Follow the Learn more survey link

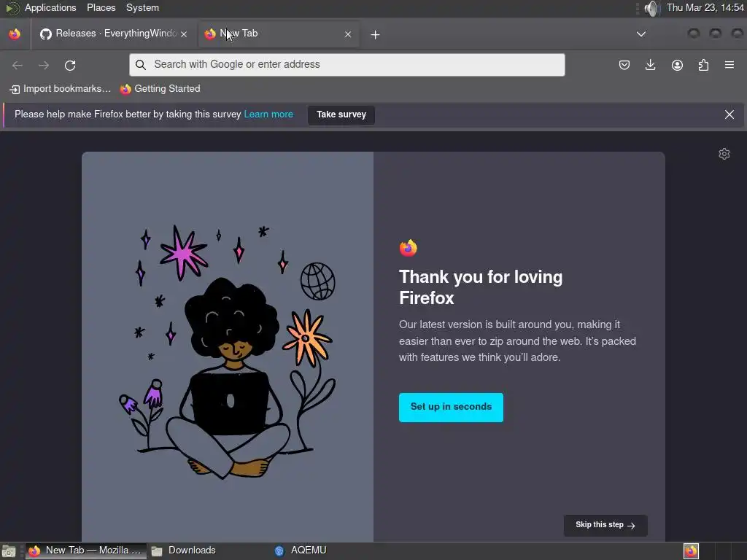tap(268, 114)
